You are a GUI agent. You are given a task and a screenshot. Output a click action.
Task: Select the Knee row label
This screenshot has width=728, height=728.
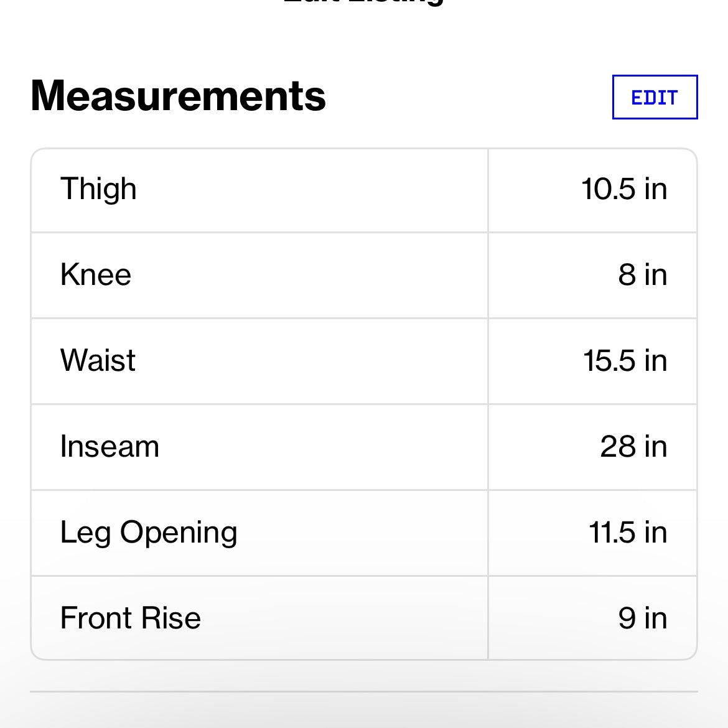(96, 275)
